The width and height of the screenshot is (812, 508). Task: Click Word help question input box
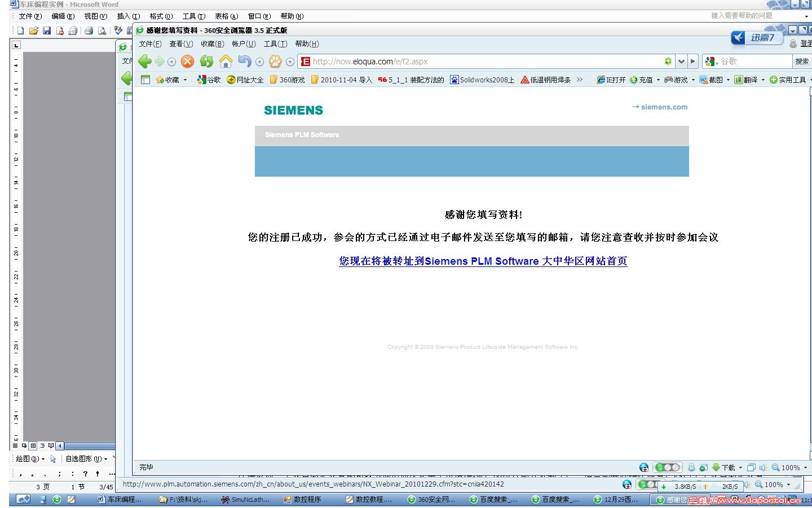tap(754, 16)
